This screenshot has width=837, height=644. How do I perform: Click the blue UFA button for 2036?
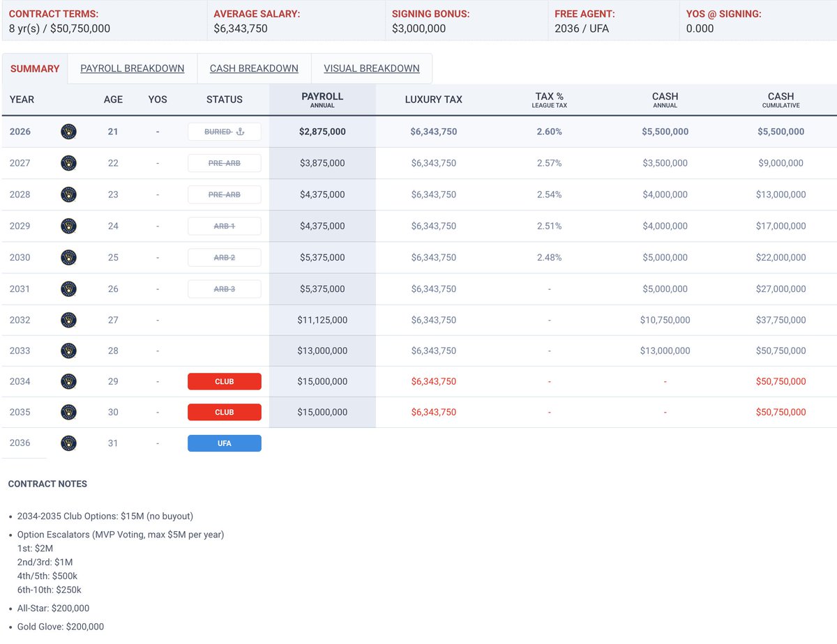[224, 443]
